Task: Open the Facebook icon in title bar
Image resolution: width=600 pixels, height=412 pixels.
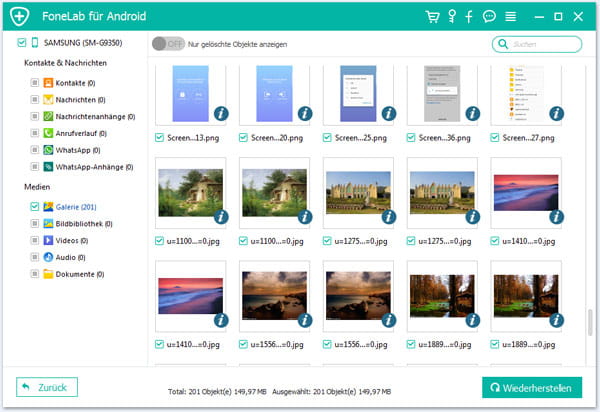Action: click(x=470, y=17)
